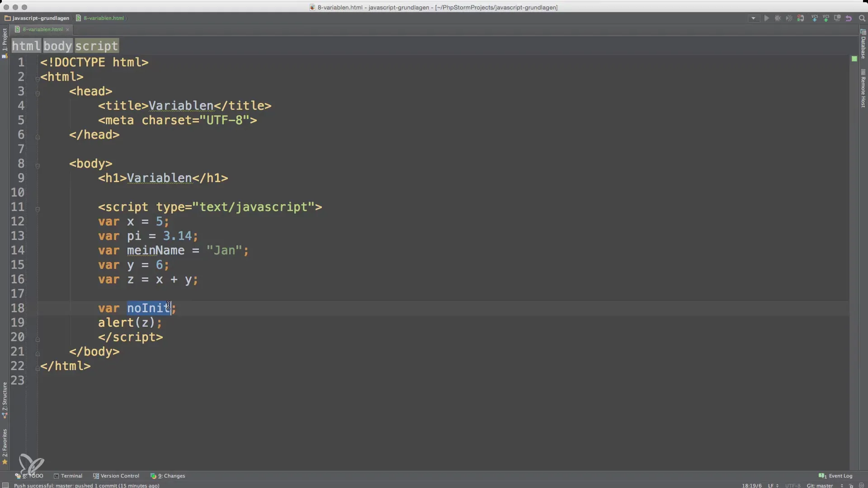Open the Database side panel
868x488 pixels.
(x=863, y=44)
